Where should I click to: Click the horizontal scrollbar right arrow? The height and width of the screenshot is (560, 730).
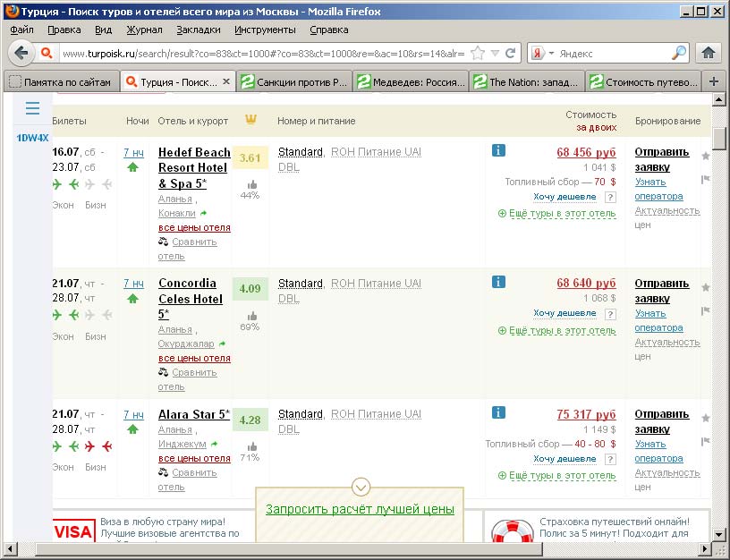[706, 549]
